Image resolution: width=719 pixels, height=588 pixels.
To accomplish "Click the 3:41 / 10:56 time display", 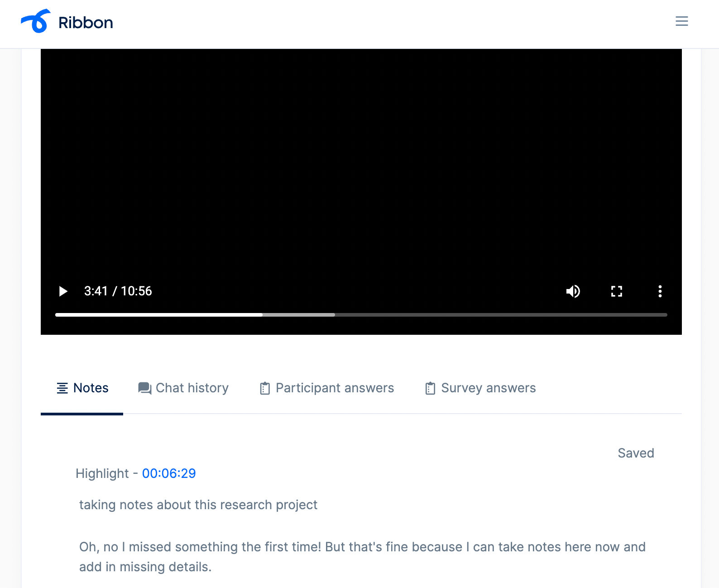I will point(118,291).
